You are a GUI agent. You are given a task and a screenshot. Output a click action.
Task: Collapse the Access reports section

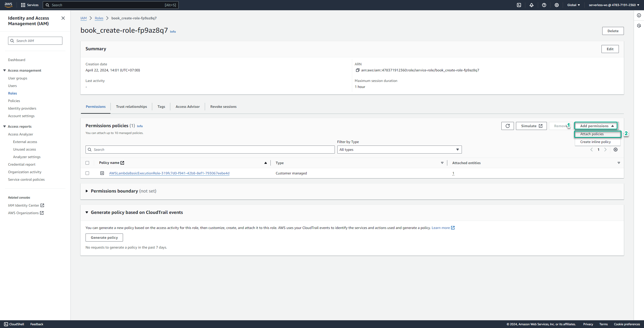pos(5,126)
